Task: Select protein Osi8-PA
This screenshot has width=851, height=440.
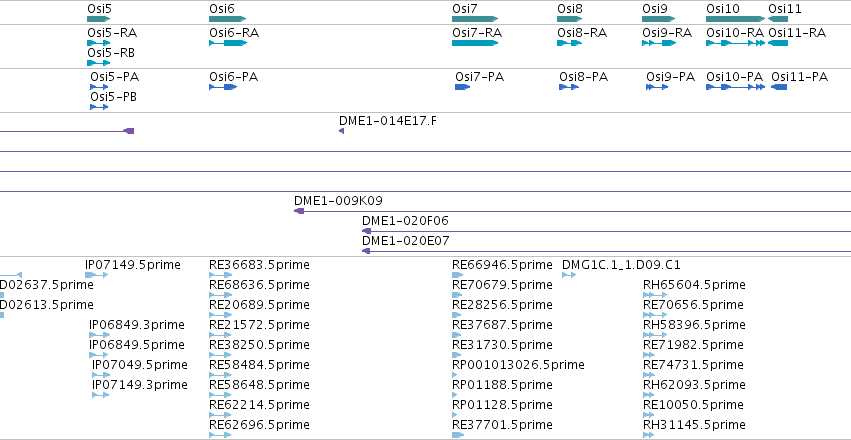Action: tap(569, 87)
